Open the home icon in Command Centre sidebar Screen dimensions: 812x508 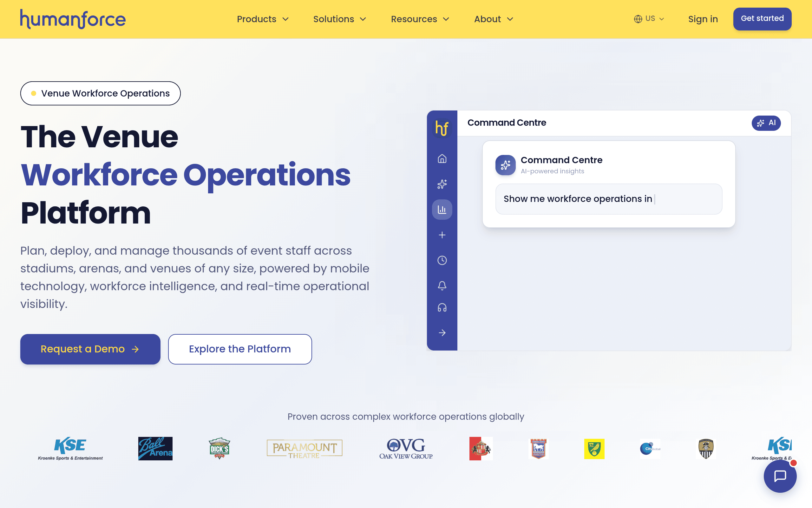(442, 158)
